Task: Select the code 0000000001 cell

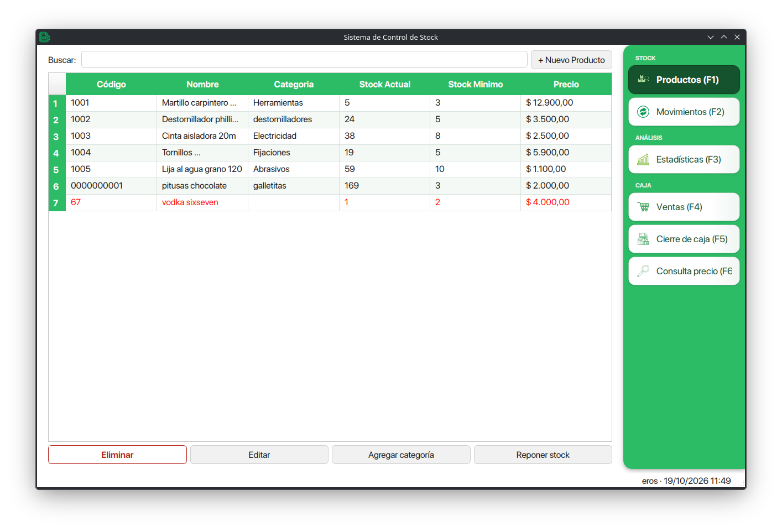Action: (111, 186)
